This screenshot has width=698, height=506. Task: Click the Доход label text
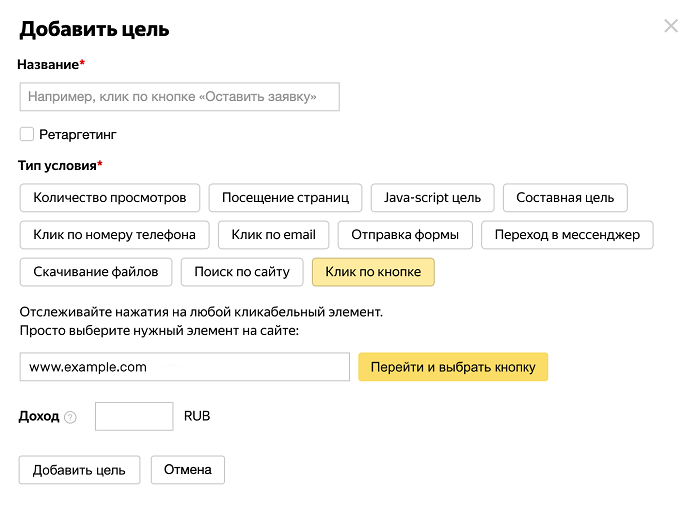click(x=39, y=416)
